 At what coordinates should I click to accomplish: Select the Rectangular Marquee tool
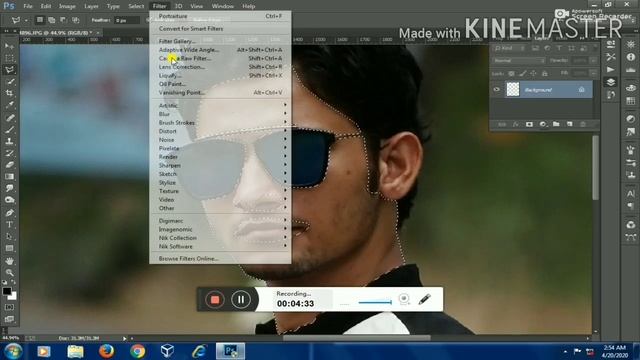pyautogui.click(x=9, y=58)
